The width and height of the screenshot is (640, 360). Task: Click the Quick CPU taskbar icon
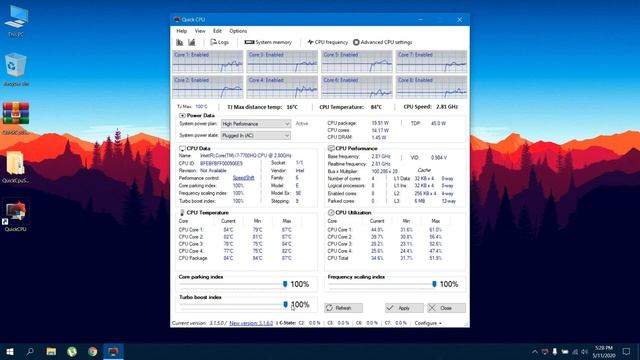(x=113, y=351)
